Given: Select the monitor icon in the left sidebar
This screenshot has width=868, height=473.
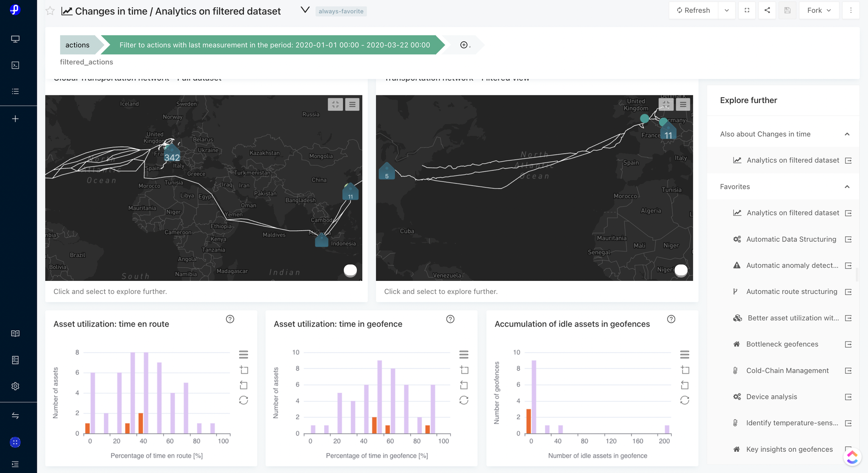Looking at the screenshot, I should point(15,39).
